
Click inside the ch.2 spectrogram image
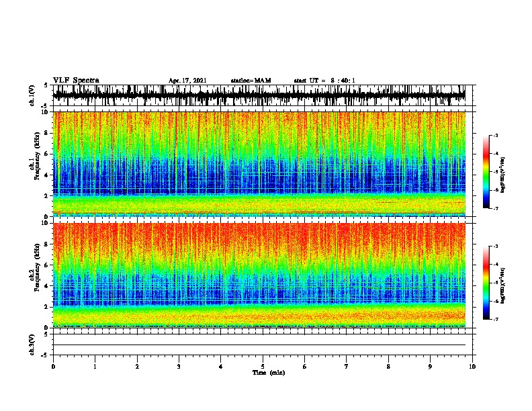coord(259,275)
